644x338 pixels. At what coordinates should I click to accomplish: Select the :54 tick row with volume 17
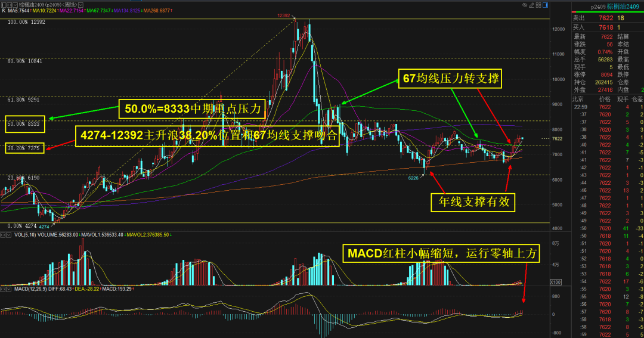pos(608,282)
